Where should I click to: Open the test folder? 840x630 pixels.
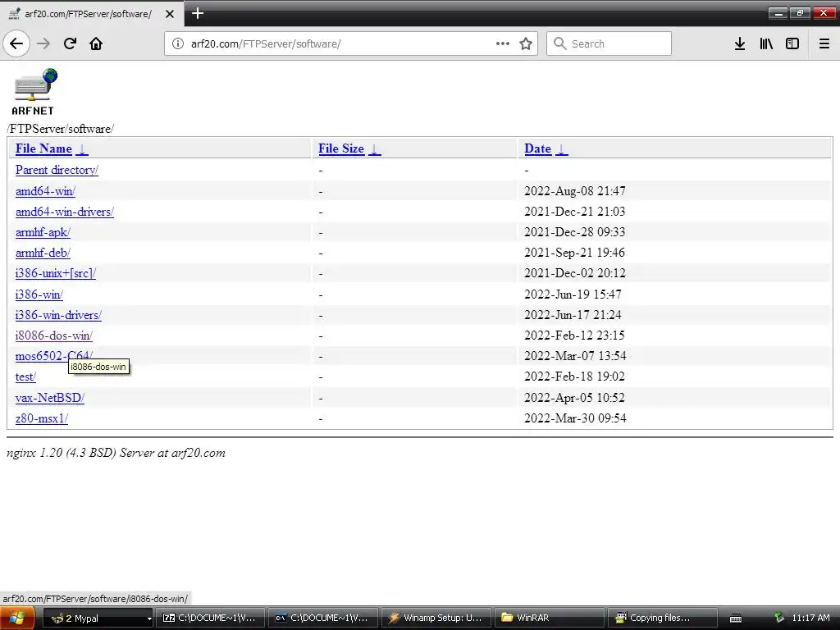(25, 377)
